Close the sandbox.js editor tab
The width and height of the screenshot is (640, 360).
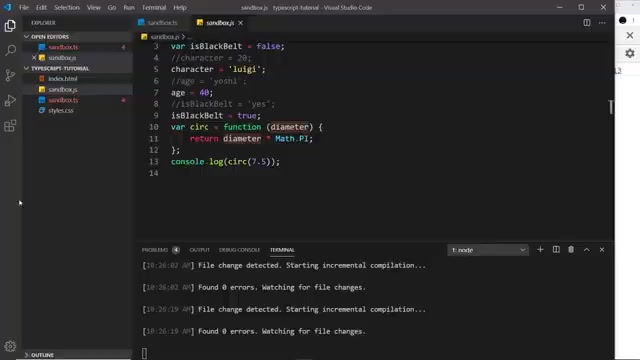pyautogui.click(x=240, y=23)
